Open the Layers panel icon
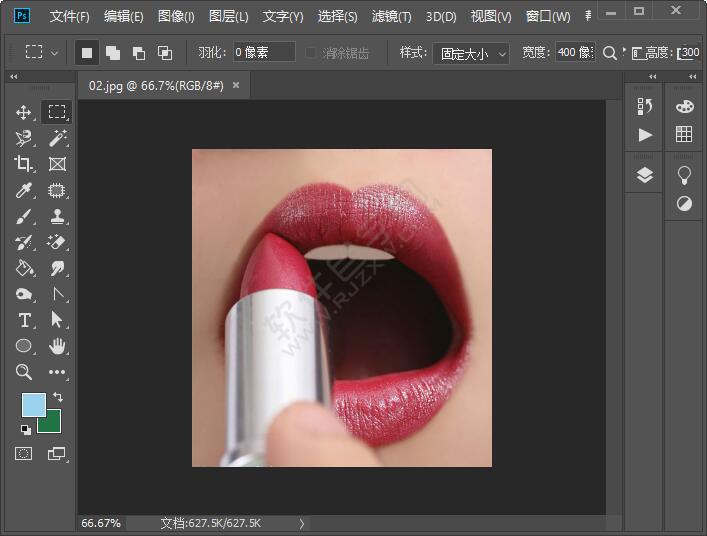This screenshot has width=707, height=536. [645, 175]
